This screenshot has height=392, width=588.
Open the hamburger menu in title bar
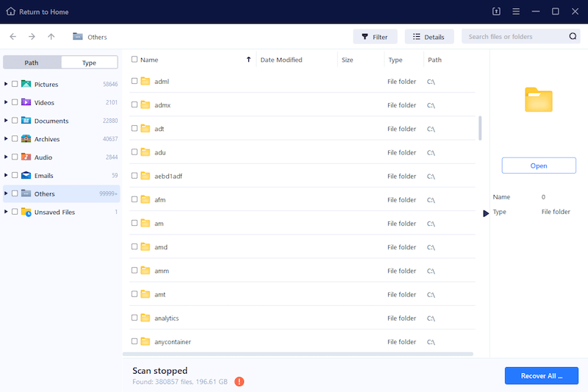click(517, 11)
